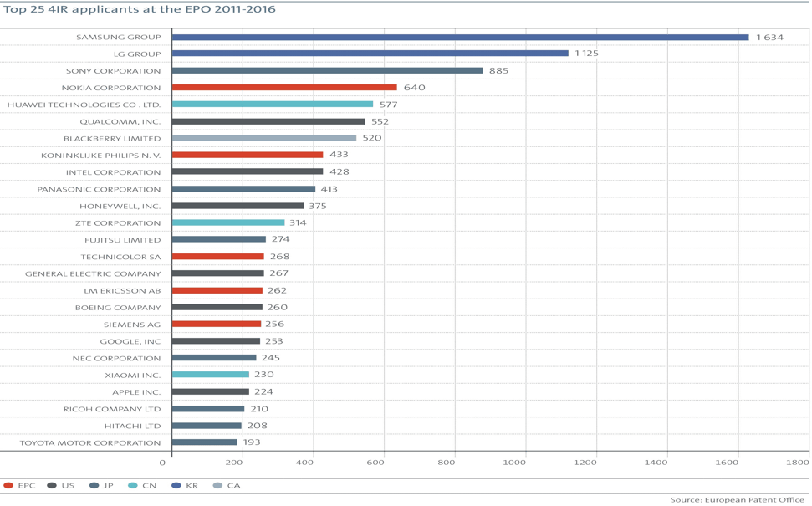The height and width of the screenshot is (506, 812).
Task: Select the NEC CORPORATION label
Action: 116,359
